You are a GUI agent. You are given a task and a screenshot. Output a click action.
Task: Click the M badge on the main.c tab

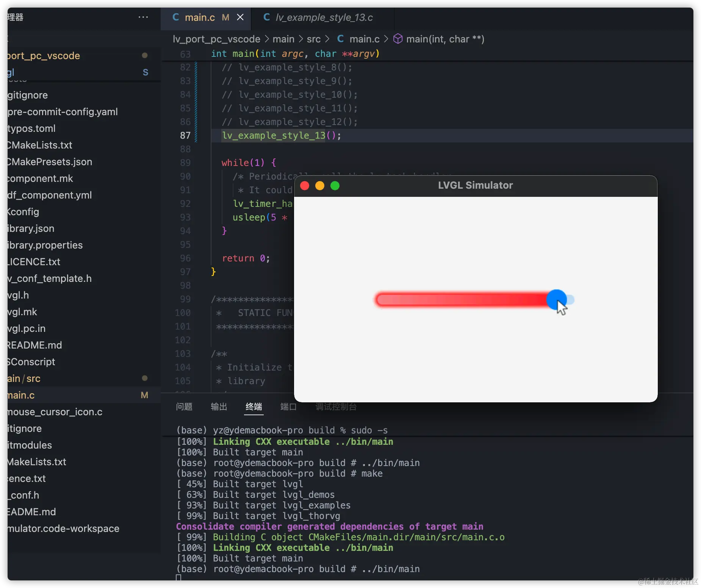pyautogui.click(x=225, y=17)
